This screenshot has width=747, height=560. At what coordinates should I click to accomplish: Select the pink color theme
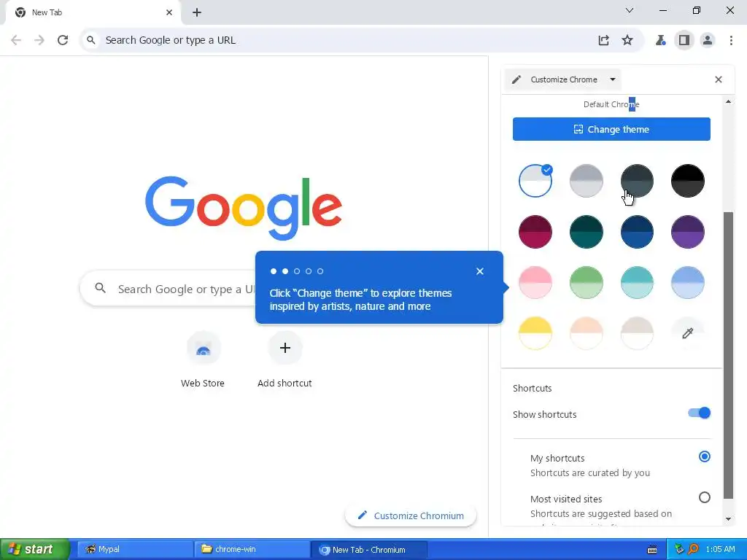[535, 282]
